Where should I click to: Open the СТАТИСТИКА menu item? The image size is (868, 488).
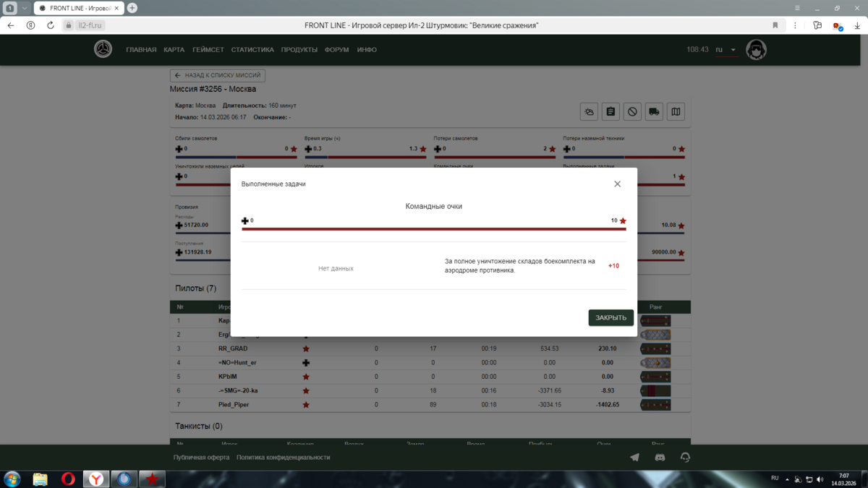coord(252,50)
